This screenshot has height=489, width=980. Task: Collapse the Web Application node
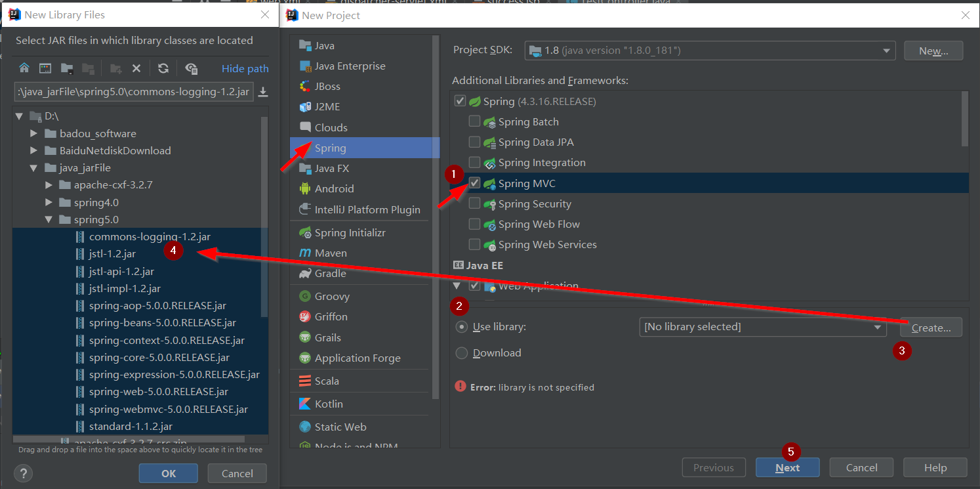coord(457,286)
